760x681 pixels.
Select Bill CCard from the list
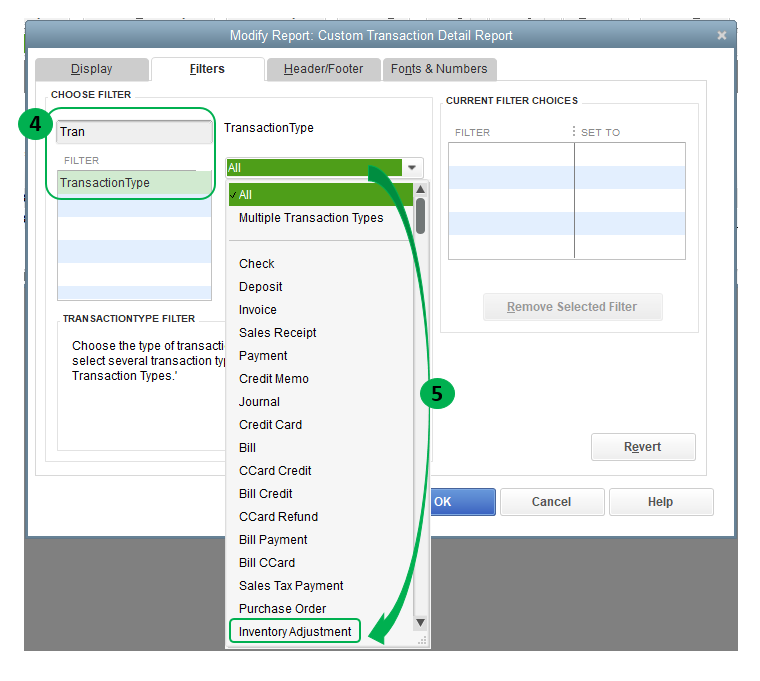[x=267, y=563]
